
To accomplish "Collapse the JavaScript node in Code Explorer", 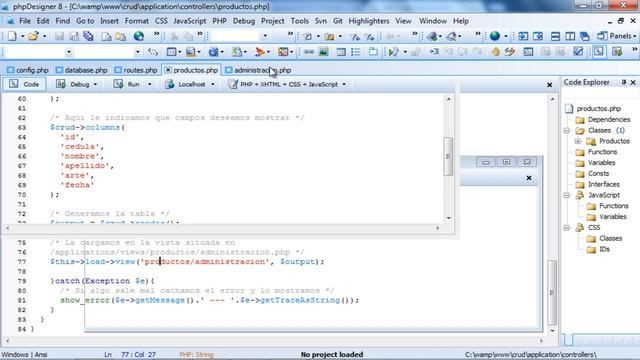I will point(567,196).
